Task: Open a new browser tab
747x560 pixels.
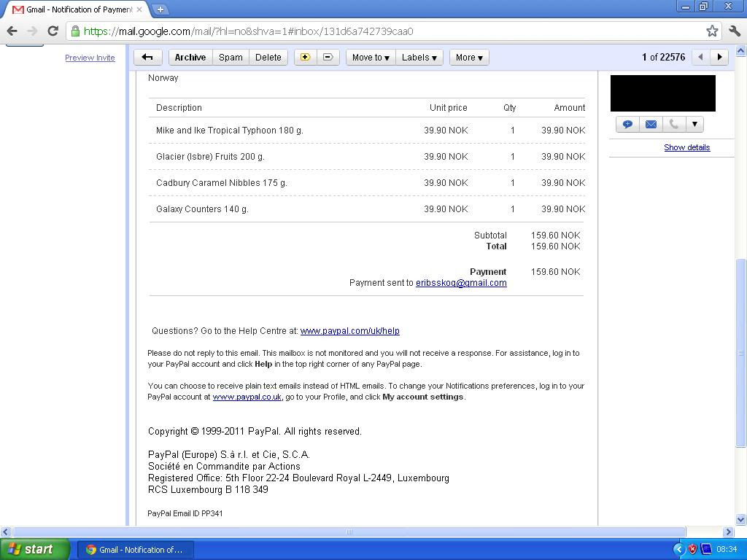Action: (160, 9)
